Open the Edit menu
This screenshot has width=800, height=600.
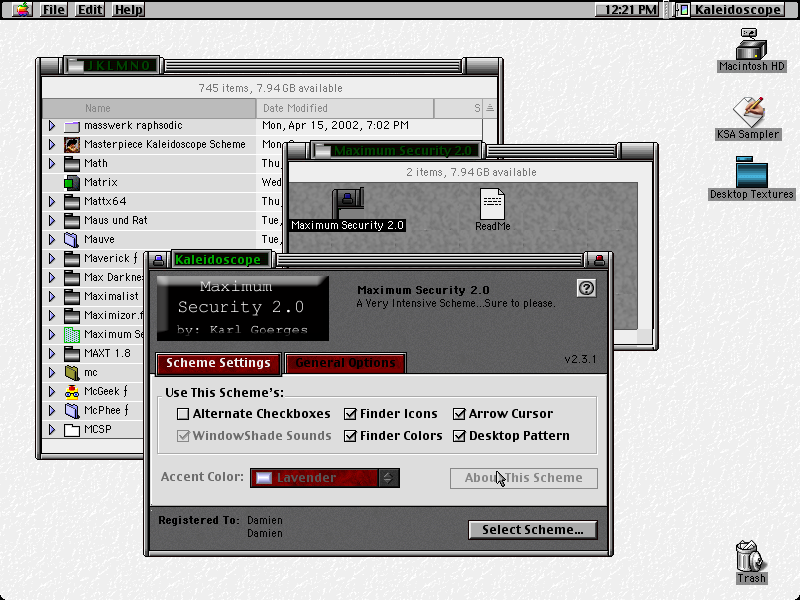click(90, 9)
